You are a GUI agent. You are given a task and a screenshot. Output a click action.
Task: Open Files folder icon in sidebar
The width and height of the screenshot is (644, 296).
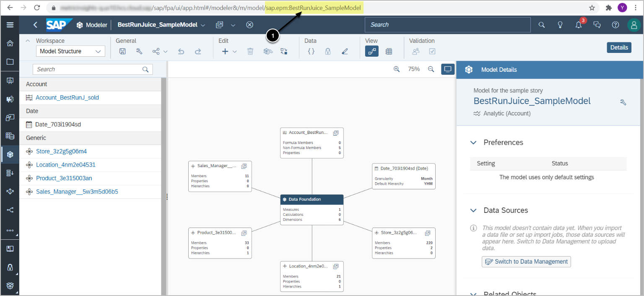click(x=10, y=62)
